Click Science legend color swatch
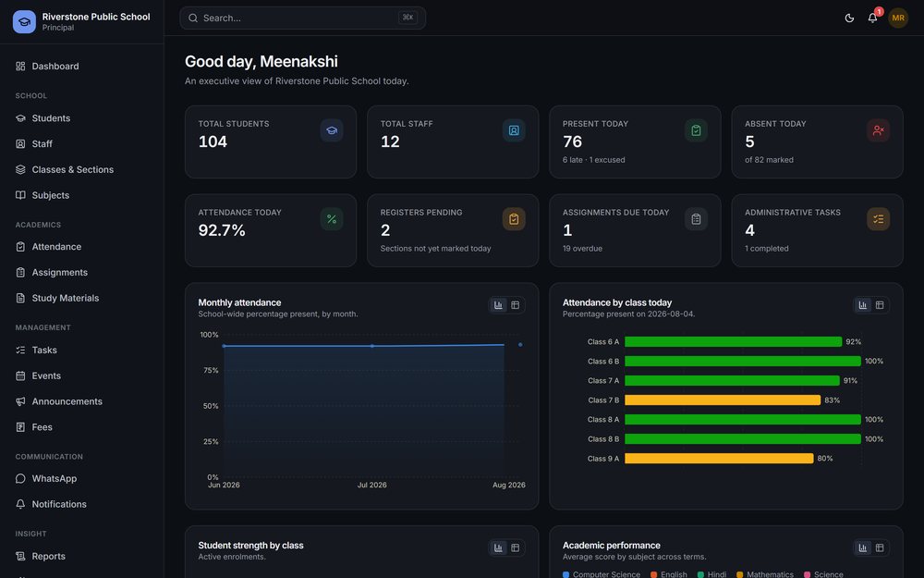This screenshot has height=578, width=924. click(808, 574)
